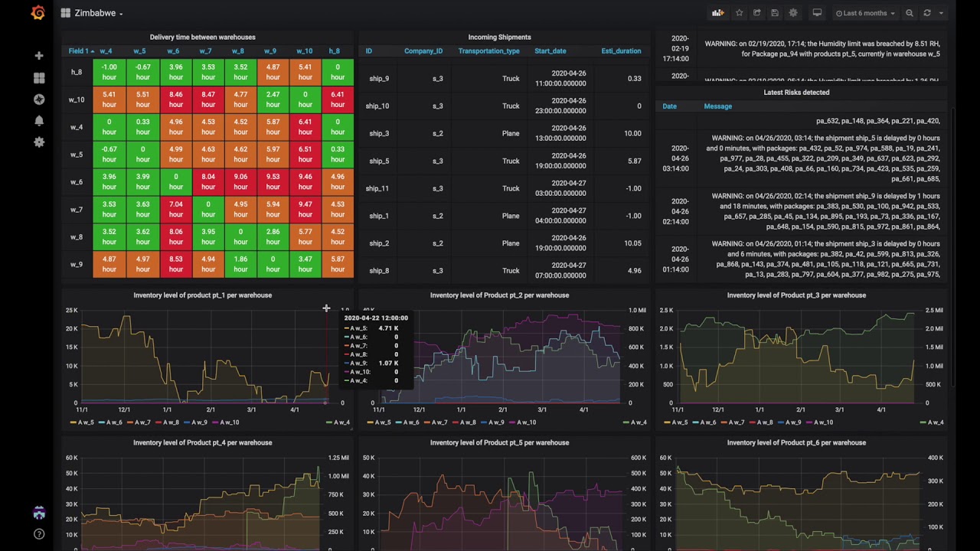Click the 10.05 duration value for ship_2

tap(632, 243)
